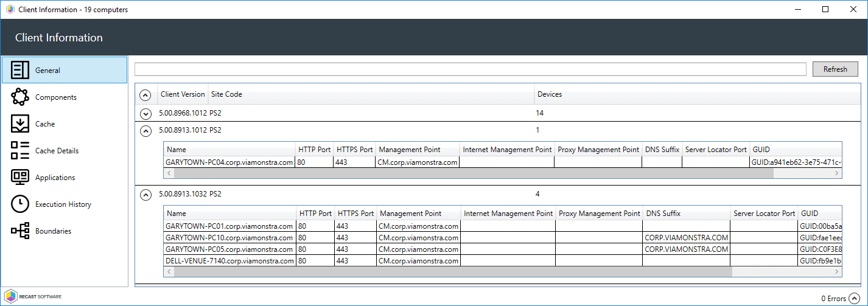Click Management Point cell for GARYTOWN-PC04
The height and width of the screenshot is (306, 868).
tap(418, 162)
